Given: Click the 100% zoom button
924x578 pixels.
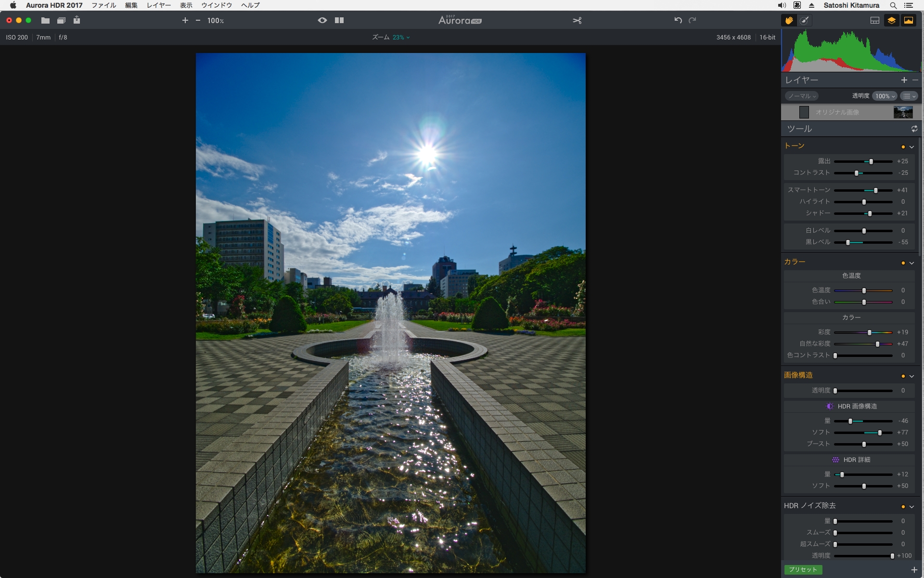Looking at the screenshot, I should pyautogui.click(x=215, y=21).
